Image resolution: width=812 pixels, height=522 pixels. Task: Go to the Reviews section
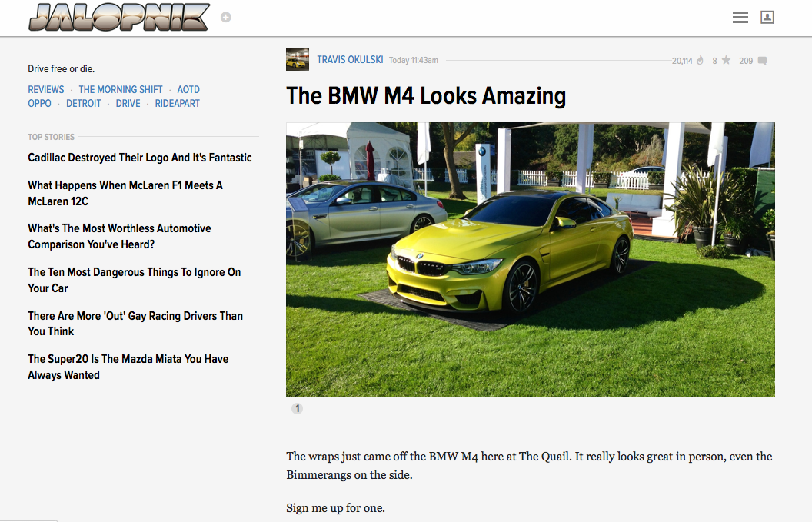coord(46,90)
